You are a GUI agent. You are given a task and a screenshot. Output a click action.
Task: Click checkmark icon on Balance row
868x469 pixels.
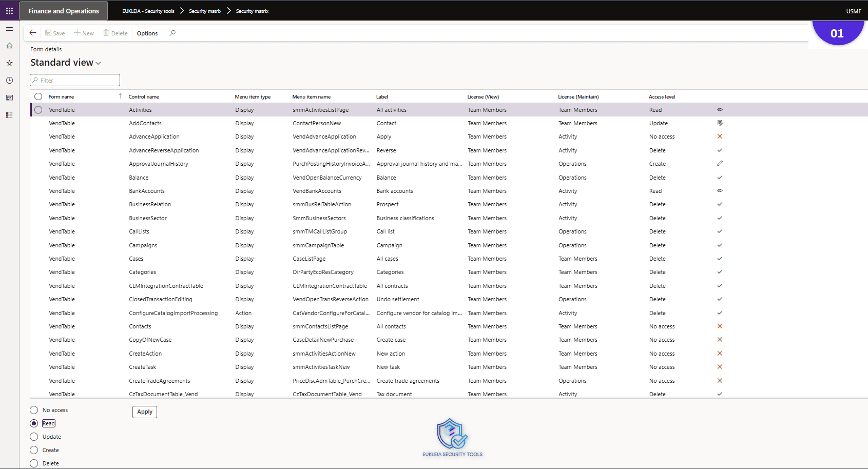point(720,178)
